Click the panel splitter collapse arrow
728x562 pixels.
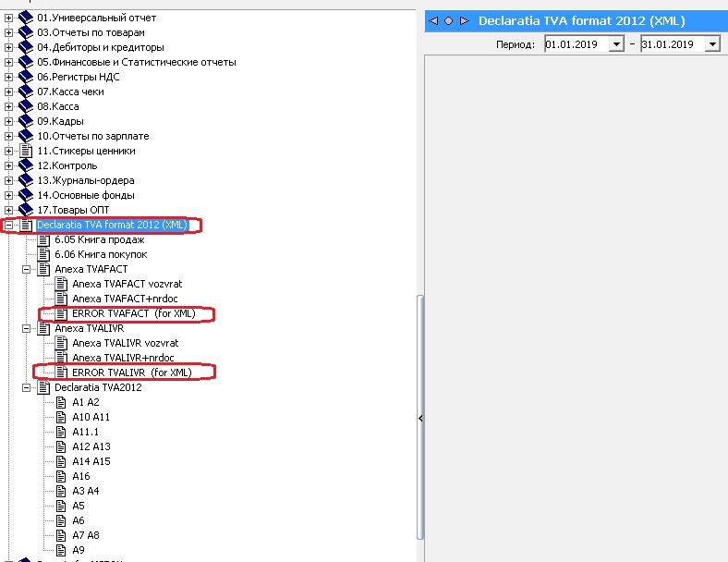pyautogui.click(x=420, y=418)
